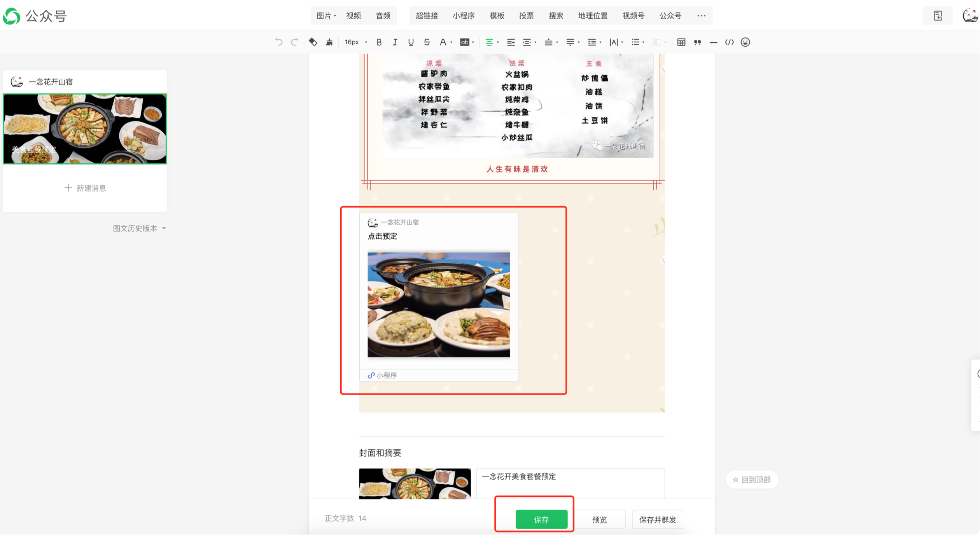Open the letter spacing dropdown arrow
The width and height of the screenshot is (980, 536).
coord(623,42)
